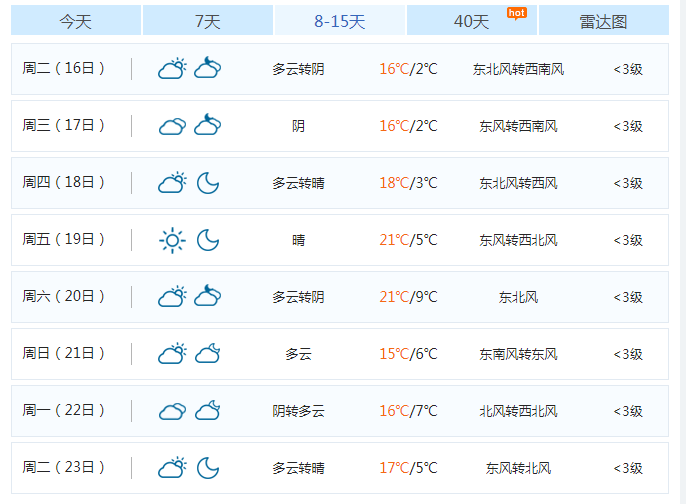Click the temperature 17℃/5℃
Image resolution: width=686 pixels, height=504 pixels.
(408, 468)
